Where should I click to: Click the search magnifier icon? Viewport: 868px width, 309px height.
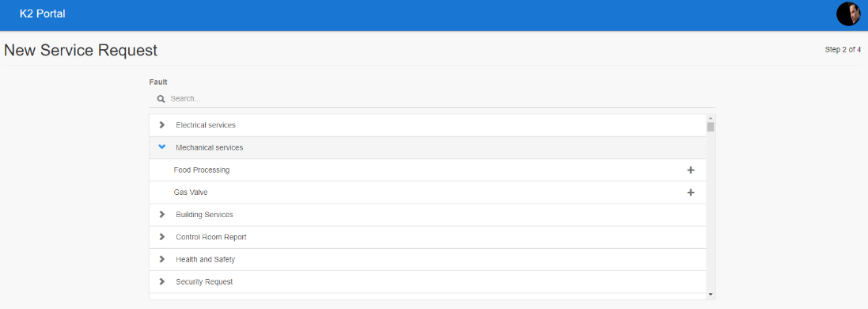tap(161, 99)
